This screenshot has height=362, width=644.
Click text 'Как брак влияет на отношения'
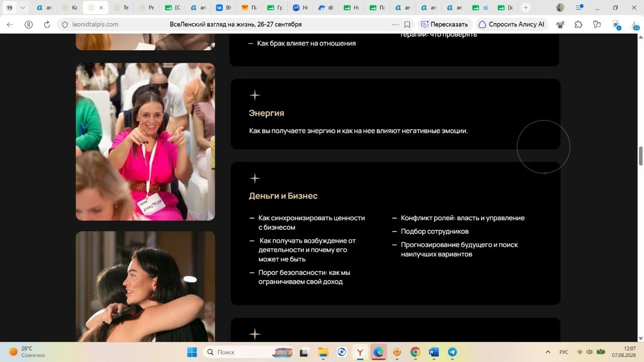tap(306, 43)
